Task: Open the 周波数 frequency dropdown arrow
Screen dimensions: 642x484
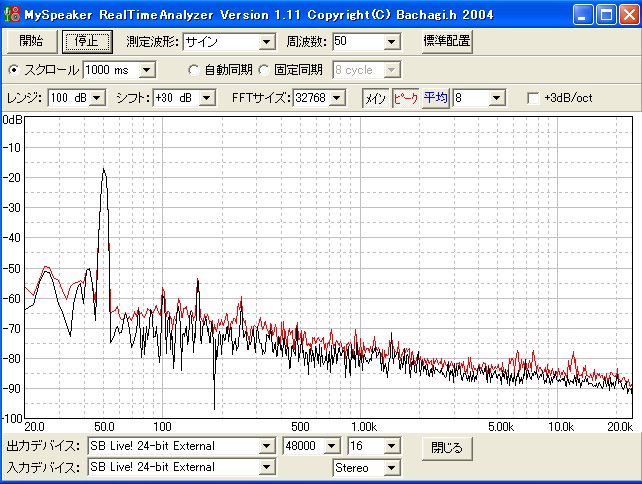Action: click(392, 42)
